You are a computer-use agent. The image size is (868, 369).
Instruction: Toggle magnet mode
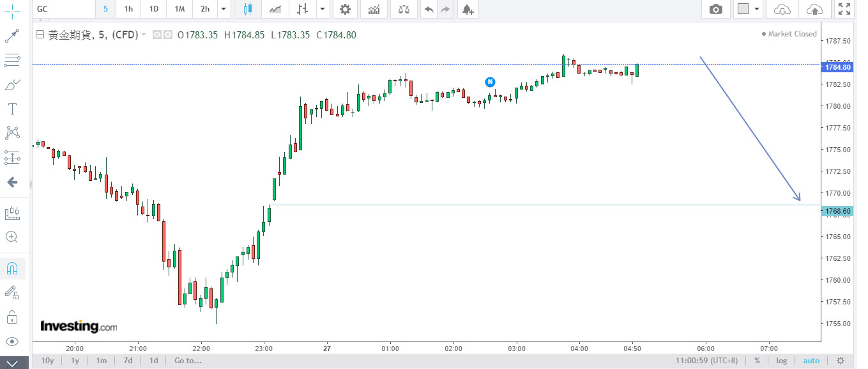click(x=11, y=269)
